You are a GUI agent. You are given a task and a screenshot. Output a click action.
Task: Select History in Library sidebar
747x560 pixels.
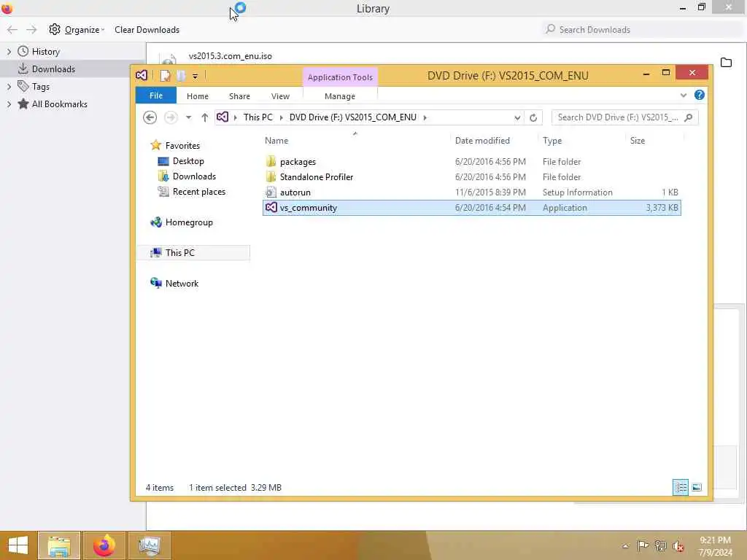point(45,52)
